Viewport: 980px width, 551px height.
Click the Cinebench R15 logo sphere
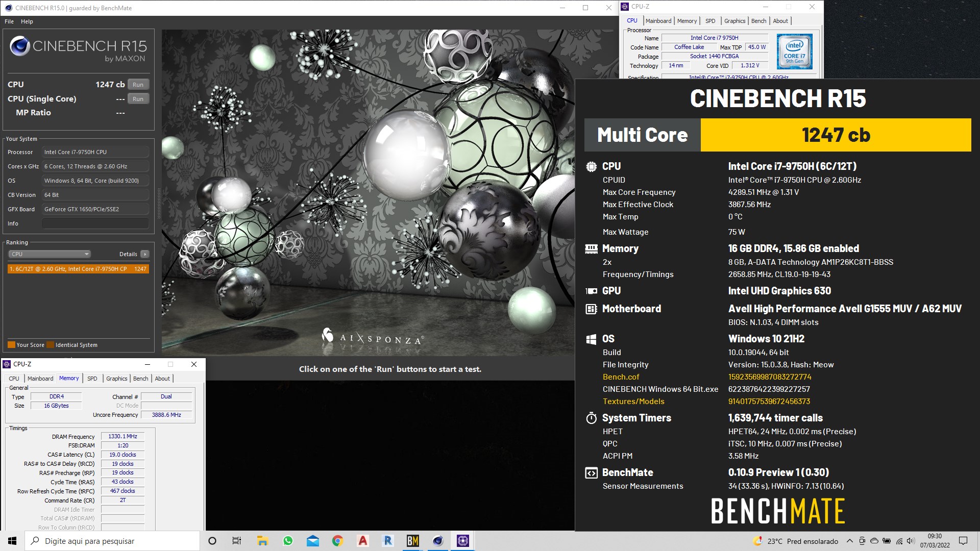(x=19, y=46)
